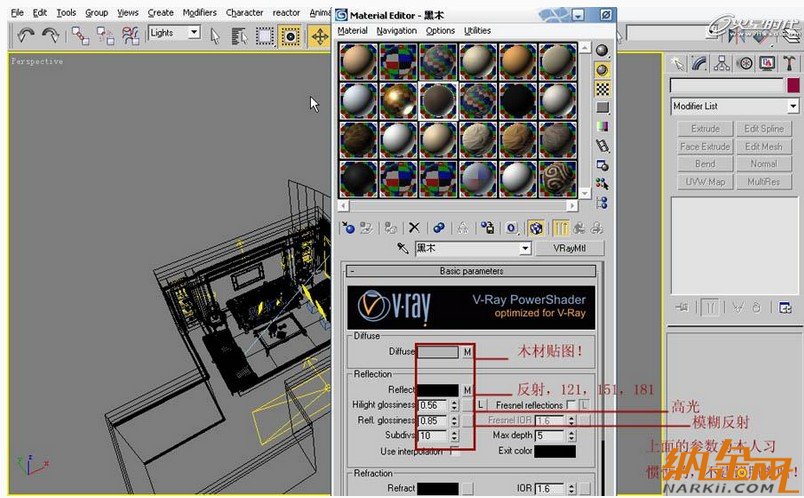Click the Redo arrow in main toolbar
This screenshot has width=804, height=498.
click(x=50, y=36)
